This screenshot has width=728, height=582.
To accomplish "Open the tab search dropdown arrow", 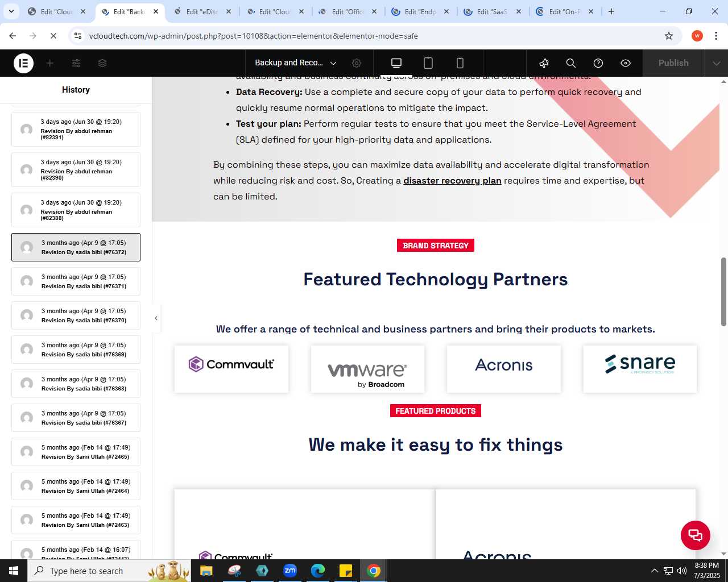I will pos(11,11).
